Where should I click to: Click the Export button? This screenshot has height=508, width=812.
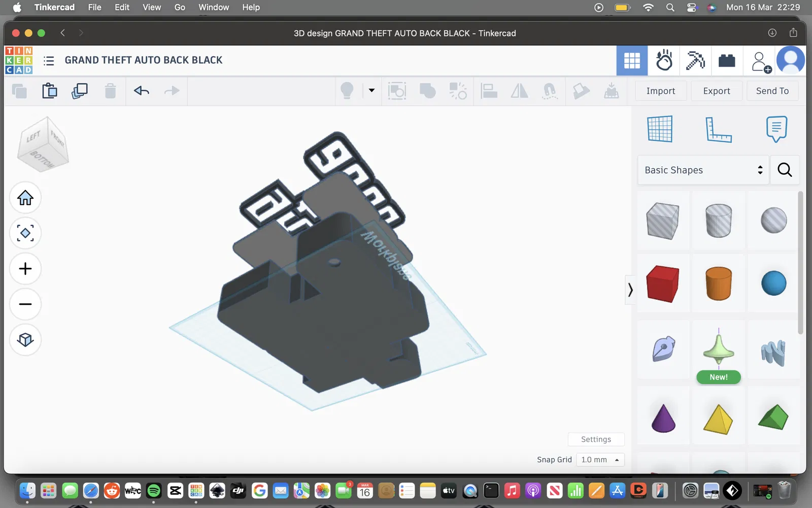[717, 91]
